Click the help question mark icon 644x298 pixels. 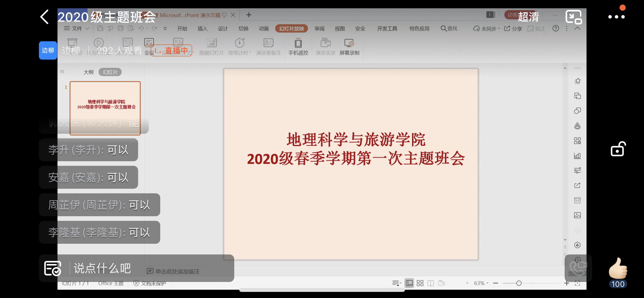click(556, 28)
